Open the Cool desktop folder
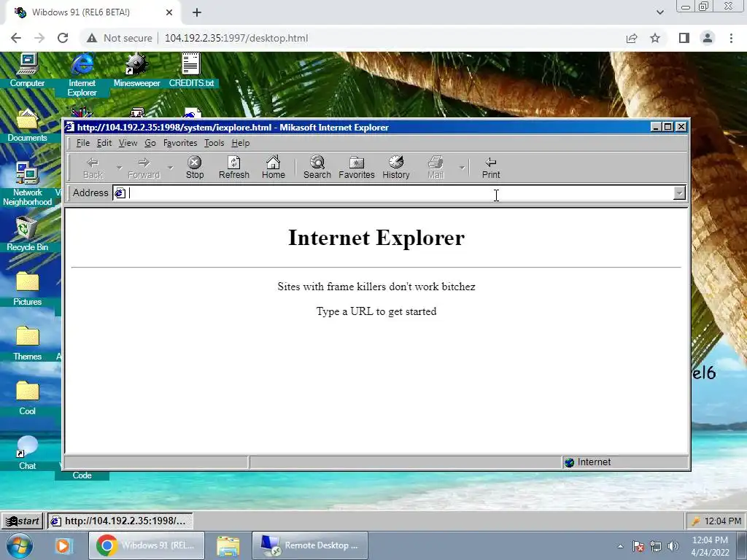 point(27,398)
